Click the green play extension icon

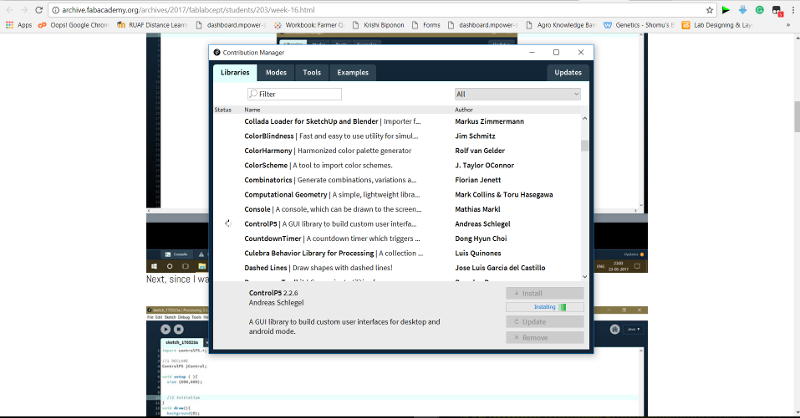pyautogui.click(x=726, y=10)
